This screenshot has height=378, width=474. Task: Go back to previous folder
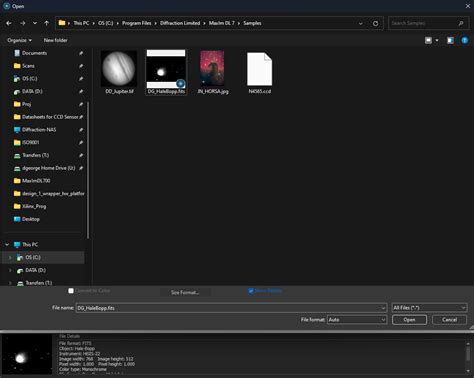(x=9, y=23)
